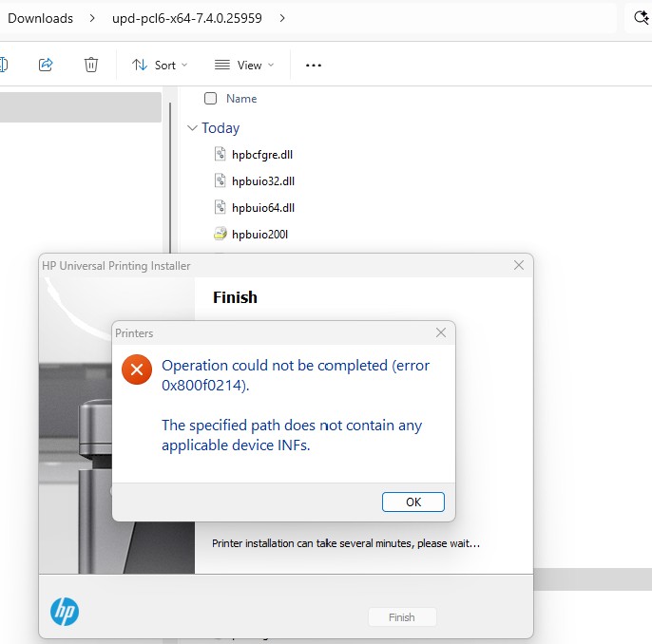Image resolution: width=652 pixels, height=644 pixels.
Task: Click the Finish heading in the installer
Action: pyautogui.click(x=235, y=297)
